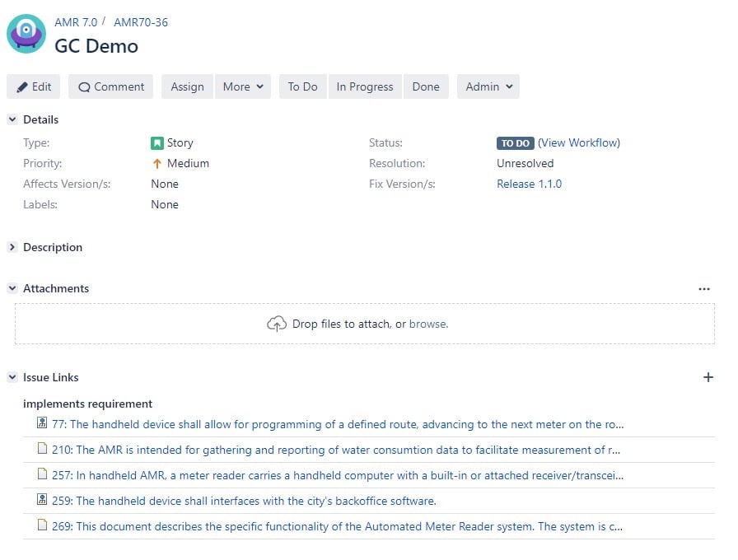The width and height of the screenshot is (738, 560).
Task: Collapse the Issue Links section
Action: coord(12,377)
